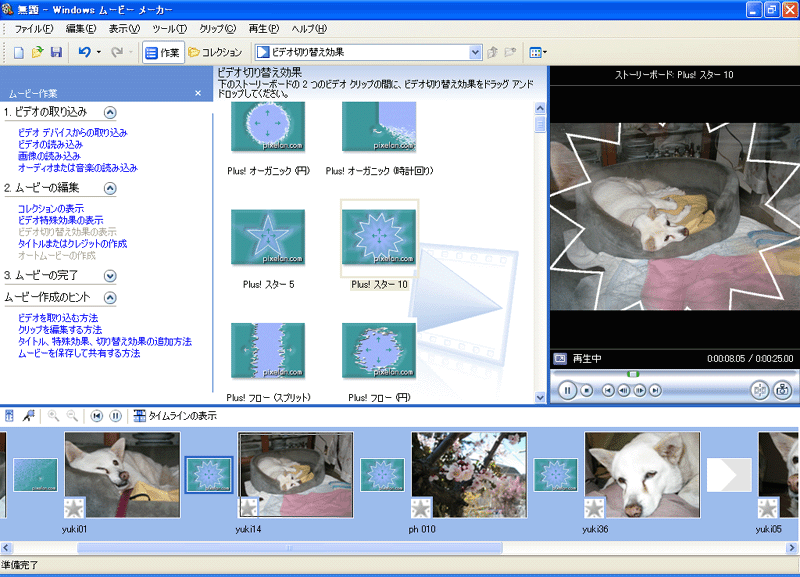The image size is (800, 577).
Task: Open the ファイル(F) menu
Action: pos(33,29)
